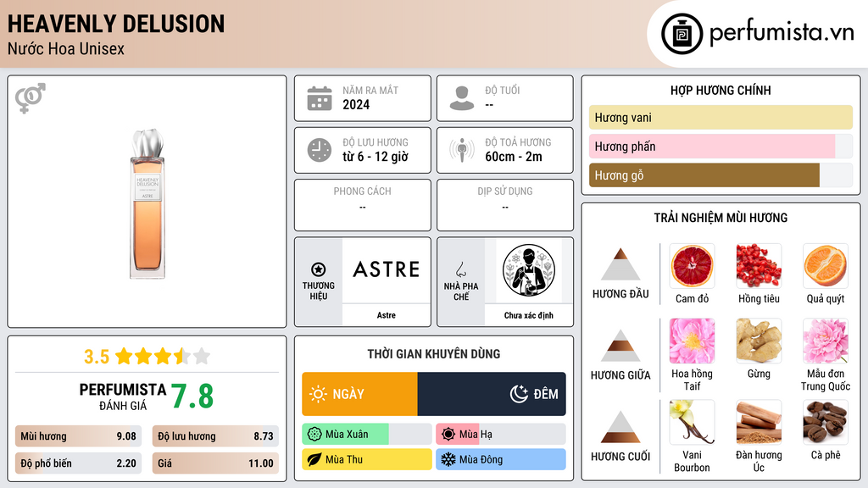
Task: Click the Heavenly Delusion perfume bottle image
Action: click(x=147, y=203)
